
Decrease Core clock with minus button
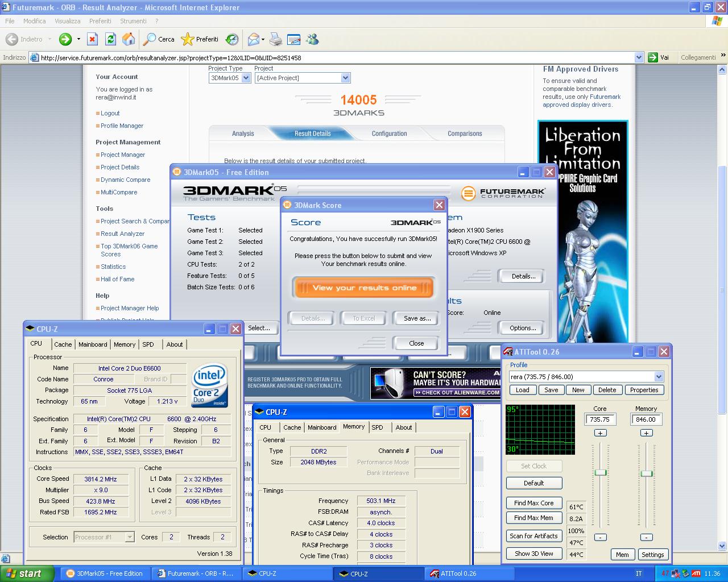[x=600, y=537]
